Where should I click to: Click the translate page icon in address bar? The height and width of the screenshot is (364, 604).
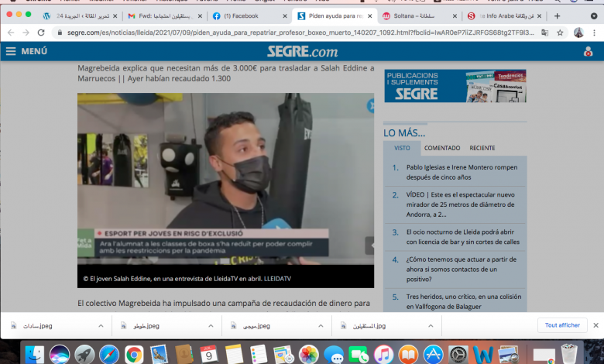pos(545,33)
